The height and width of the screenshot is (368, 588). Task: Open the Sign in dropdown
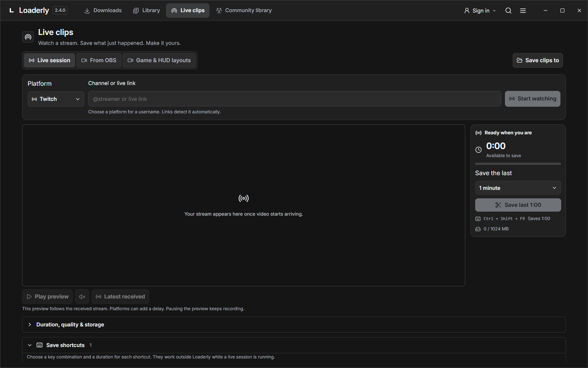click(x=480, y=11)
